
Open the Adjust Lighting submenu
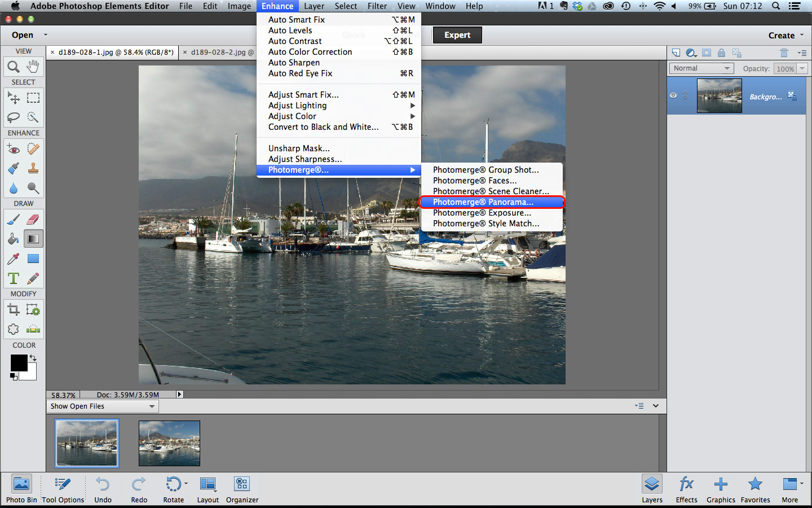(339, 106)
